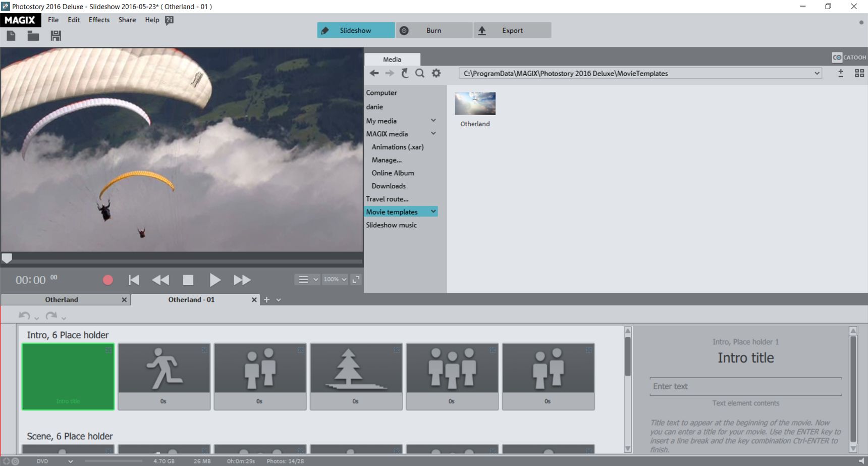Expand the My media section
This screenshot has height=466, width=868.
(x=433, y=121)
